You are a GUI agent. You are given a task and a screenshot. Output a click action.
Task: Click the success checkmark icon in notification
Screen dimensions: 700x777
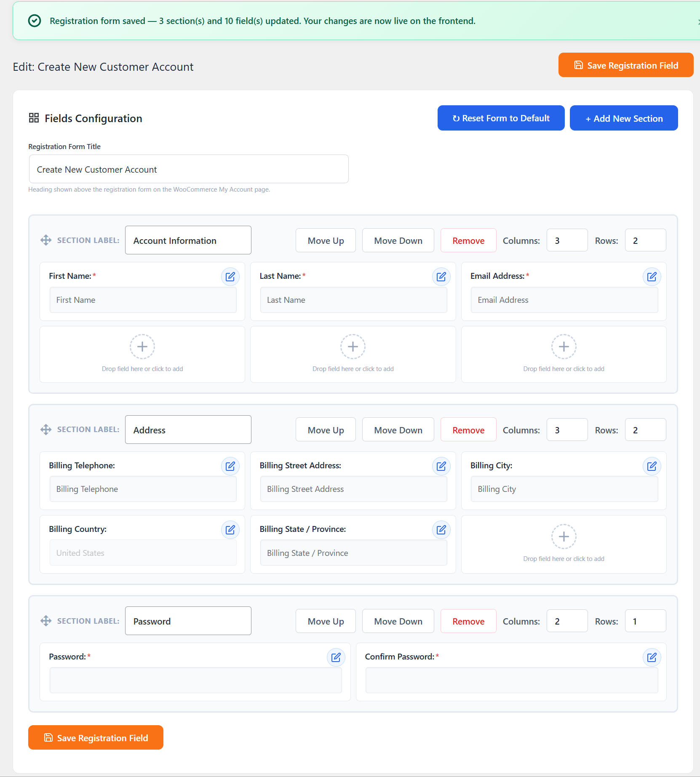pos(35,21)
